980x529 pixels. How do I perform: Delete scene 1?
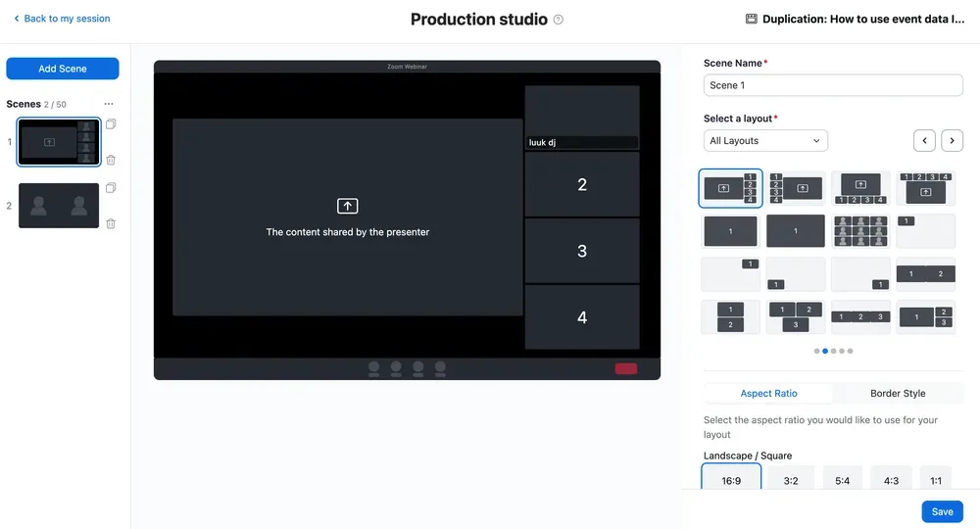coord(111,160)
